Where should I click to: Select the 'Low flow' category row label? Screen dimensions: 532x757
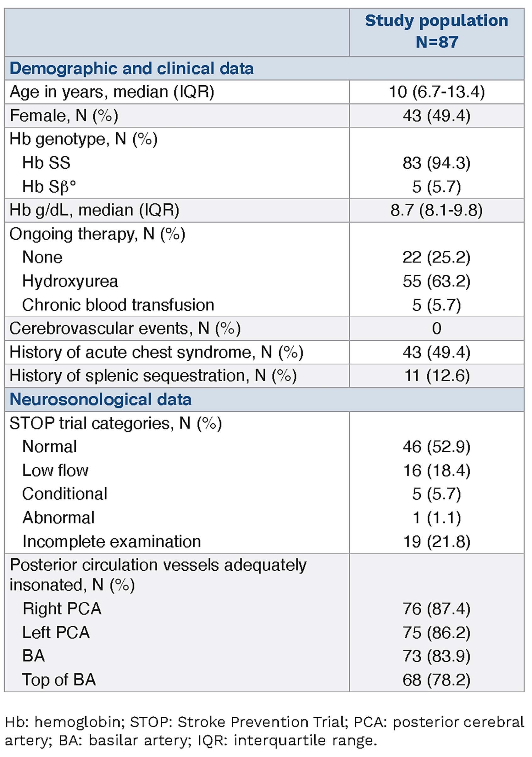coord(55,470)
